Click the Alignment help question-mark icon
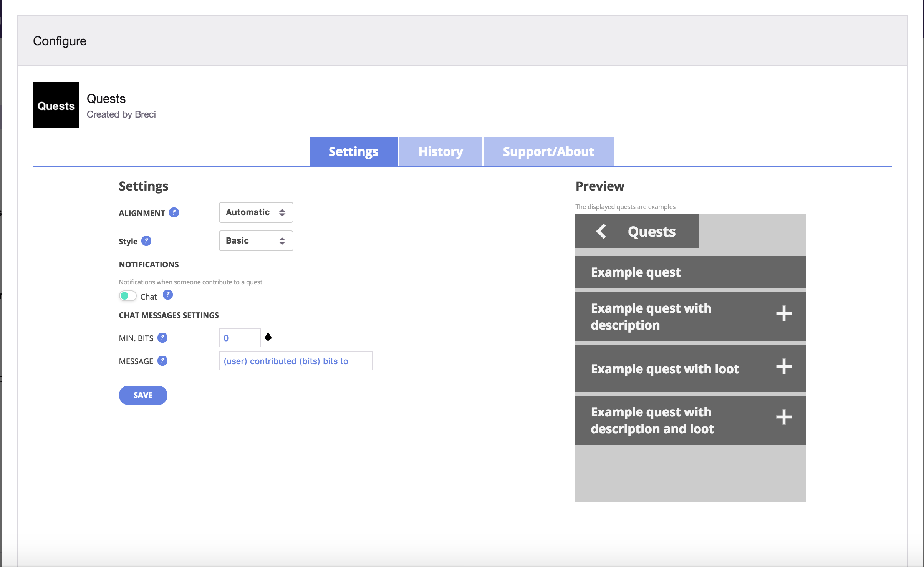924x567 pixels. [x=174, y=212]
